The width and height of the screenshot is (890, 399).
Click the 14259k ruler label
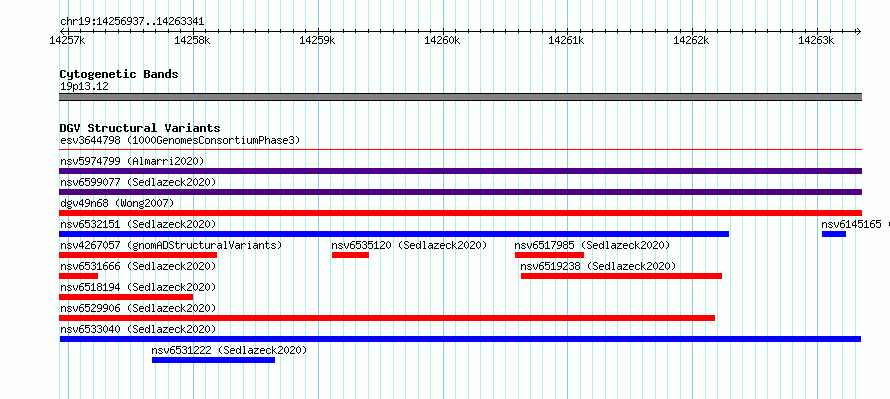click(x=317, y=40)
